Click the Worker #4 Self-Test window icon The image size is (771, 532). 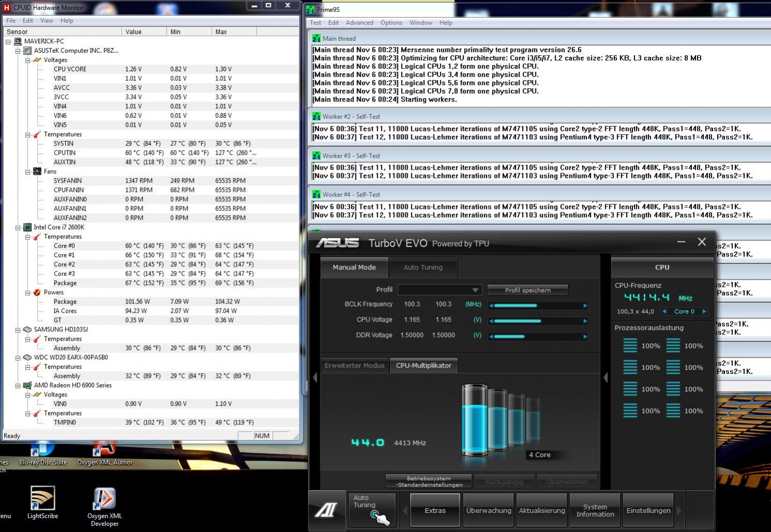coord(316,194)
